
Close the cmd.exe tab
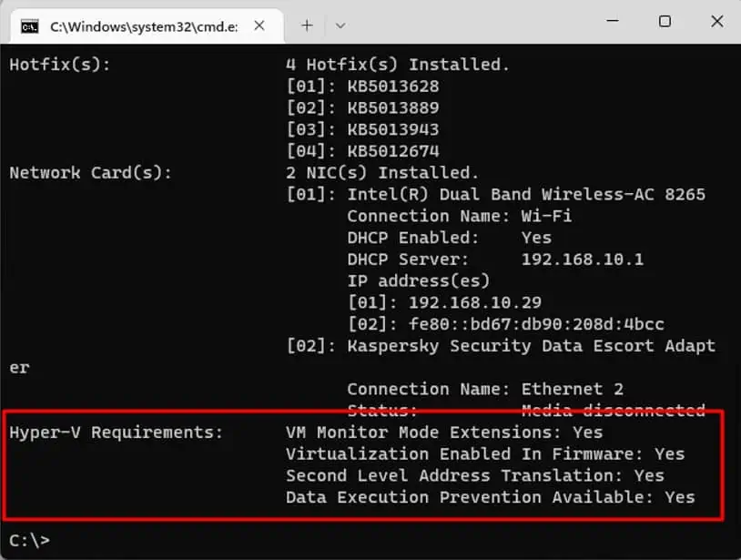click(x=261, y=25)
